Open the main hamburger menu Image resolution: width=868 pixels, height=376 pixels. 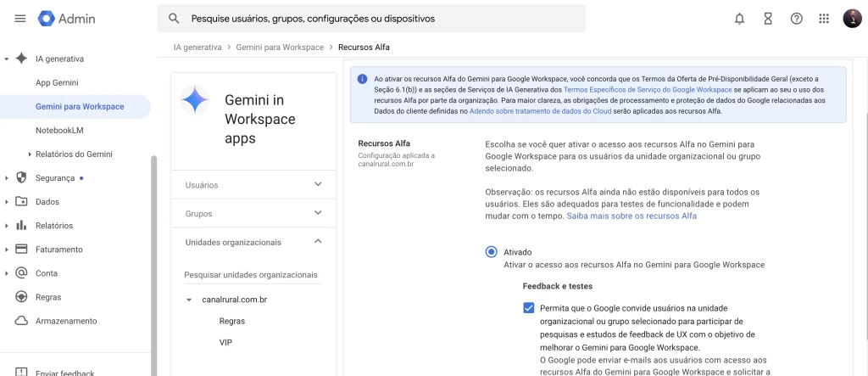(20, 19)
